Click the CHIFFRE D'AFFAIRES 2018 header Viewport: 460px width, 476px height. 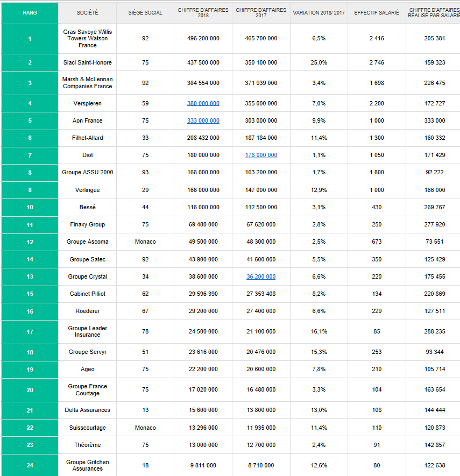203,13
